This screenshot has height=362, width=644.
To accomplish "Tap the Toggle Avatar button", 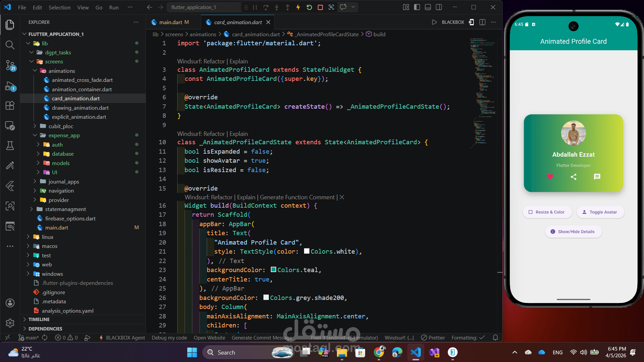I will (x=600, y=212).
